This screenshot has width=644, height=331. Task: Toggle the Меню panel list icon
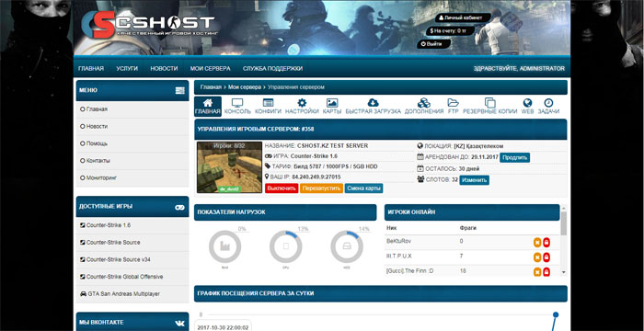(x=180, y=90)
